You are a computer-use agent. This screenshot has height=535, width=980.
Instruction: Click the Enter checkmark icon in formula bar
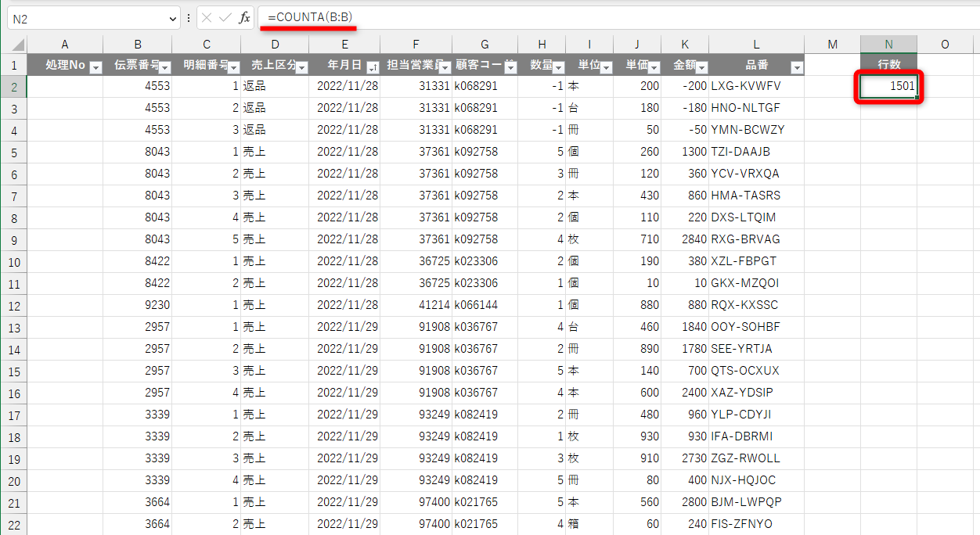[225, 17]
